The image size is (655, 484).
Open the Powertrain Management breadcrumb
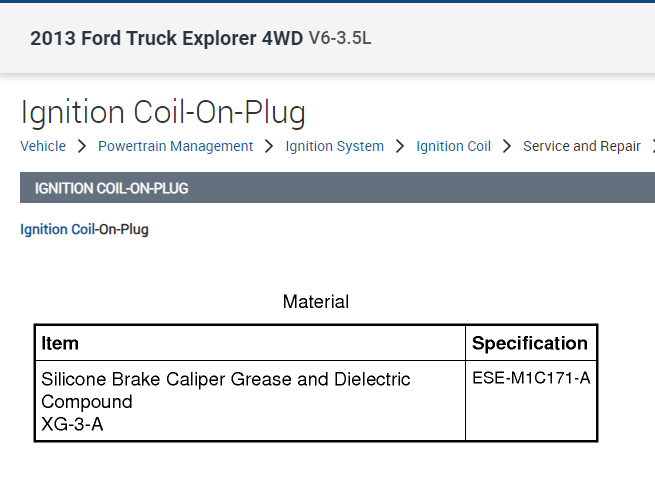click(x=175, y=146)
